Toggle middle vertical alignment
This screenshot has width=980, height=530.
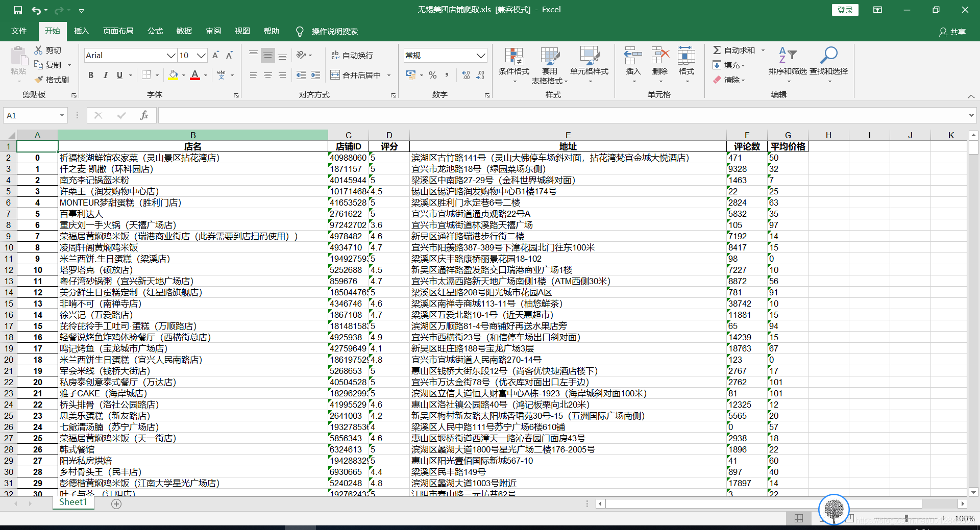267,55
